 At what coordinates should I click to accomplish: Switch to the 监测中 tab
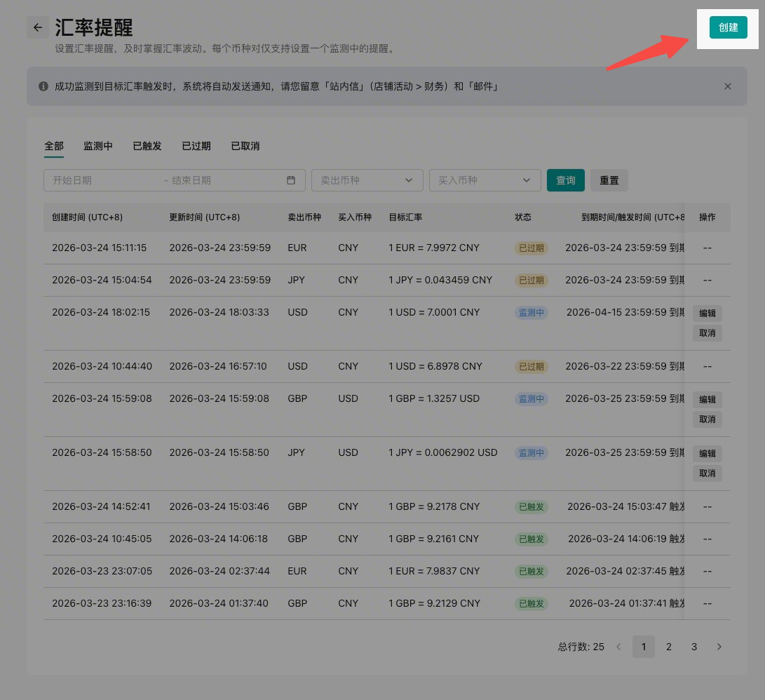click(98, 146)
